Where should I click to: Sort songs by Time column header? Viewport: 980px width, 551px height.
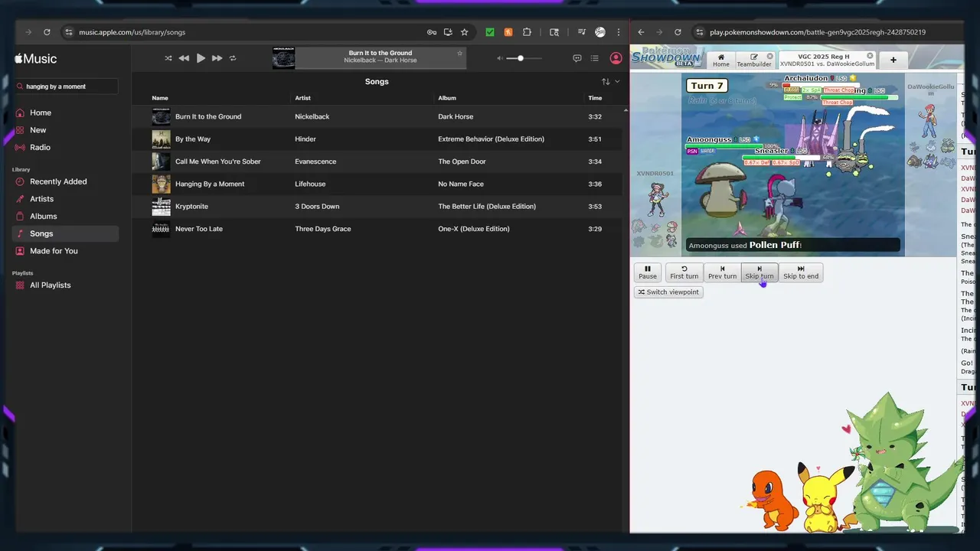click(x=595, y=98)
